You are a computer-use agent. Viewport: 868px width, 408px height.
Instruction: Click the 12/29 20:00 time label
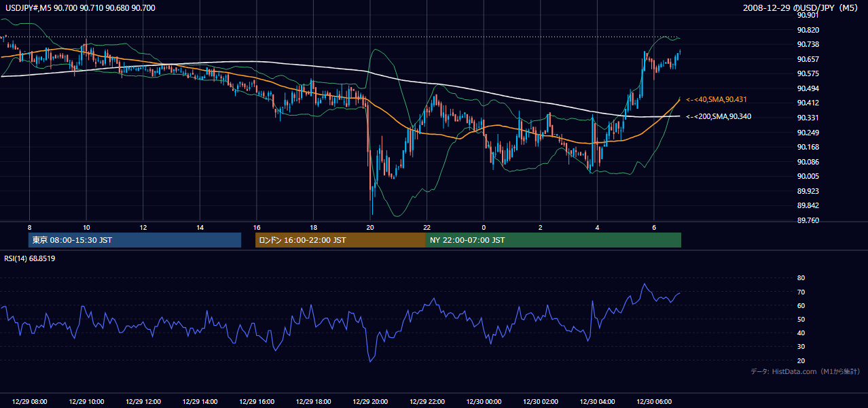click(370, 402)
